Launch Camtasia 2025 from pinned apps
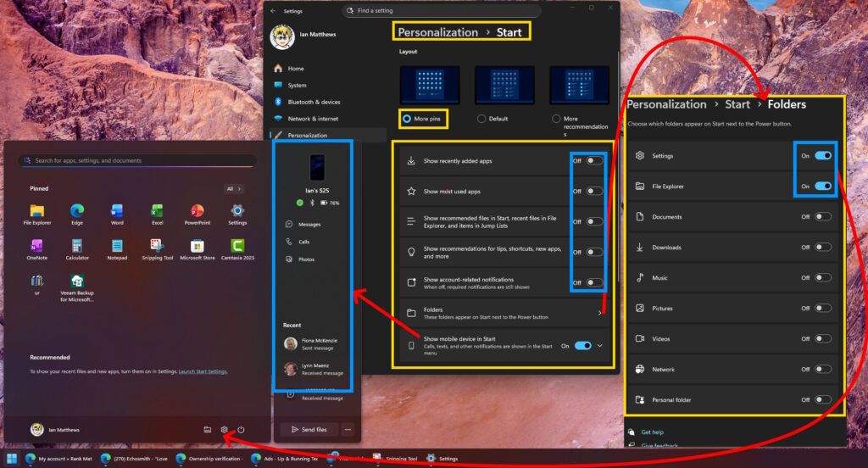868x468 pixels. pyautogui.click(x=237, y=249)
